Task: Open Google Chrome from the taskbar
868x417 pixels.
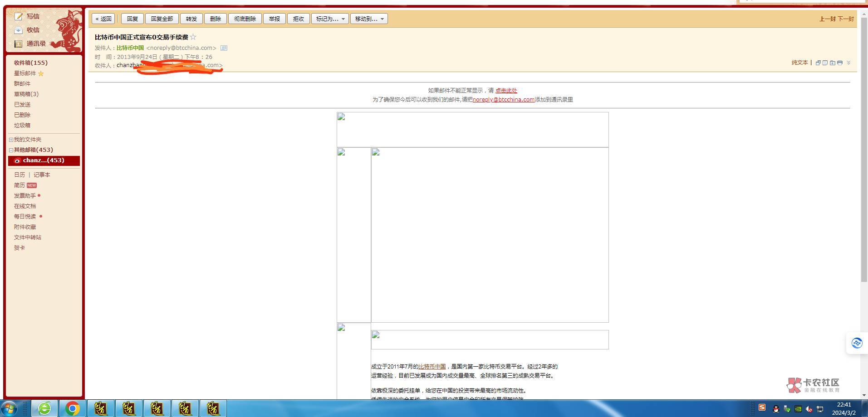Action: [72, 408]
